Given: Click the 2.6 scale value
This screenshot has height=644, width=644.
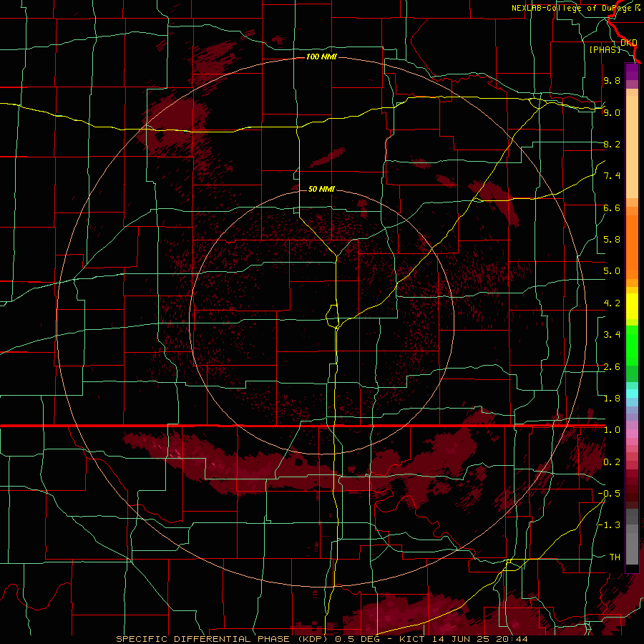Looking at the screenshot, I should 612,367.
